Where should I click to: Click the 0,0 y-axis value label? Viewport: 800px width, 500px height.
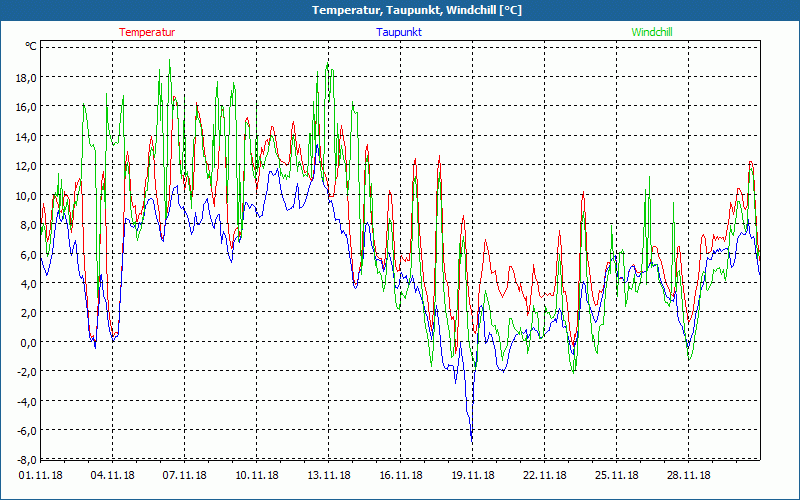[x=27, y=342]
